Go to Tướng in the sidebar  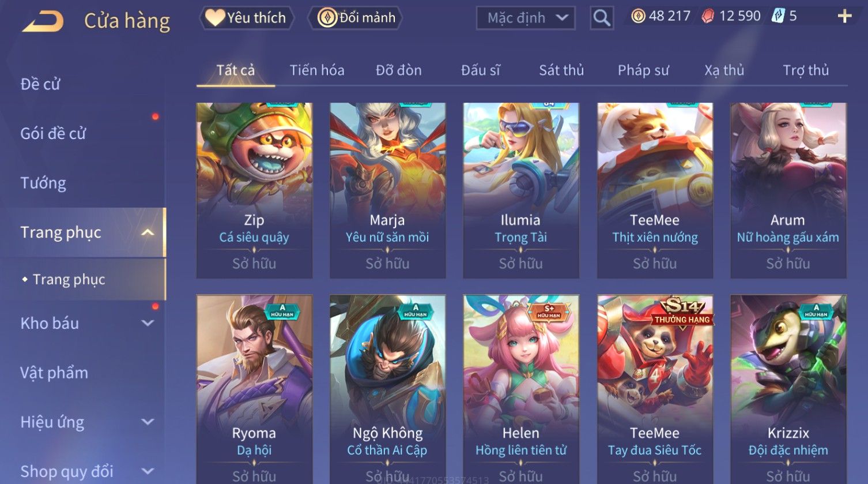[43, 183]
